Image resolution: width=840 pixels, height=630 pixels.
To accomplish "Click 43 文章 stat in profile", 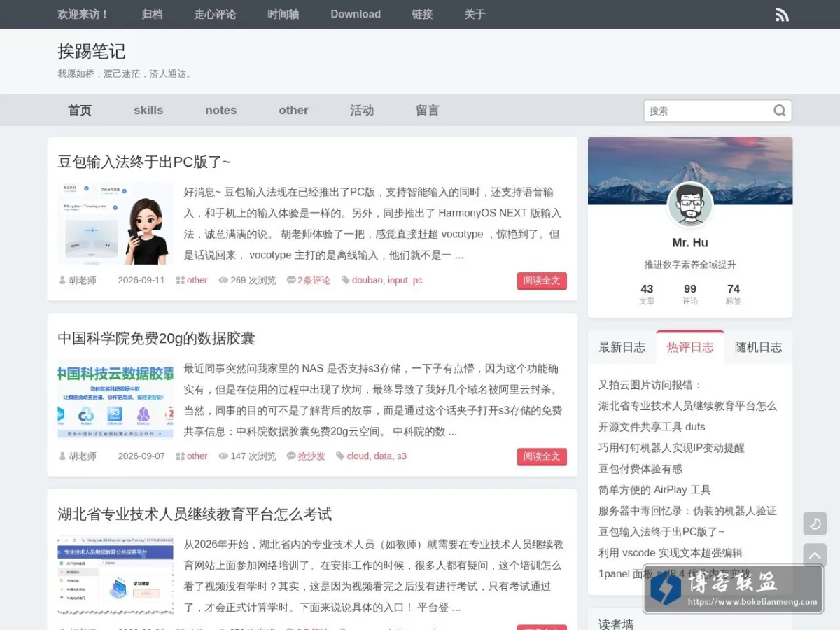I will pyautogui.click(x=647, y=294).
